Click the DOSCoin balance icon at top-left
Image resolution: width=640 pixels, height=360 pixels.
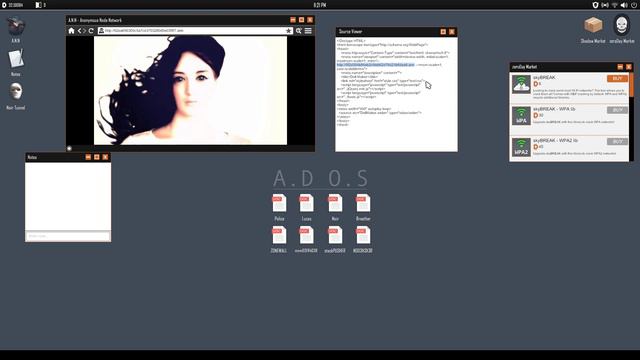[x=4, y=5]
